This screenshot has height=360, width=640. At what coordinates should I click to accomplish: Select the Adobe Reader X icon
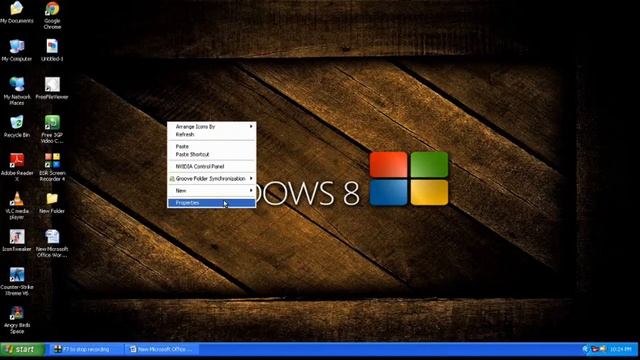tap(17, 167)
